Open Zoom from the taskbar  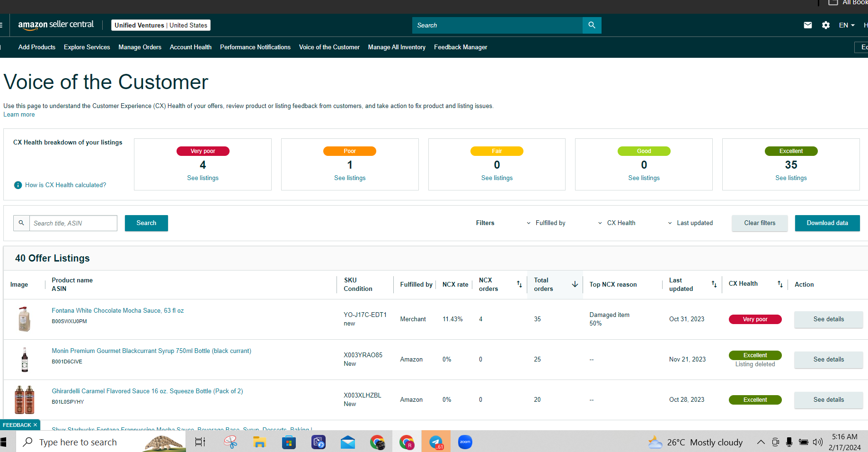click(465, 442)
